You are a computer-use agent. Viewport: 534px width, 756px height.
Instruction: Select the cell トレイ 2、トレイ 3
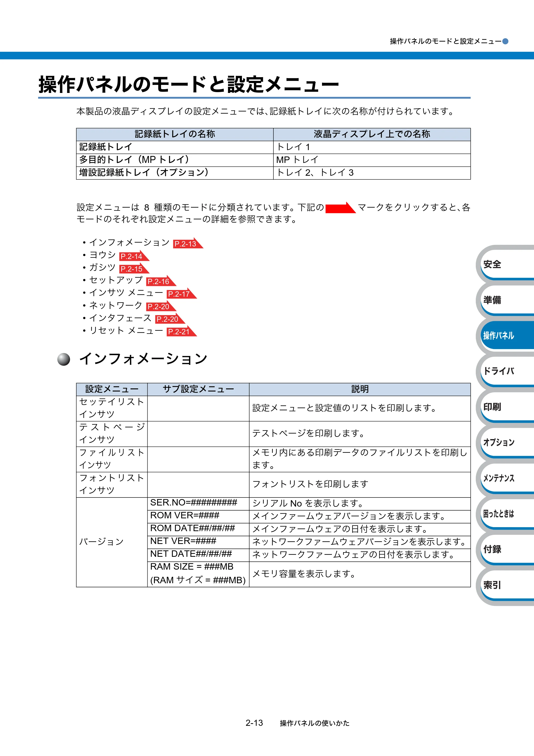pyautogui.click(x=372, y=173)
